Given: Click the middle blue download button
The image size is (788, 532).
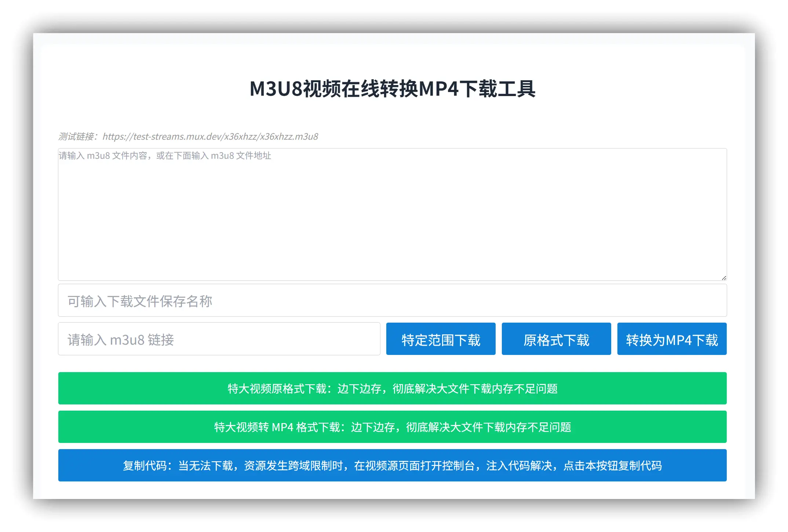Looking at the screenshot, I should [556, 339].
